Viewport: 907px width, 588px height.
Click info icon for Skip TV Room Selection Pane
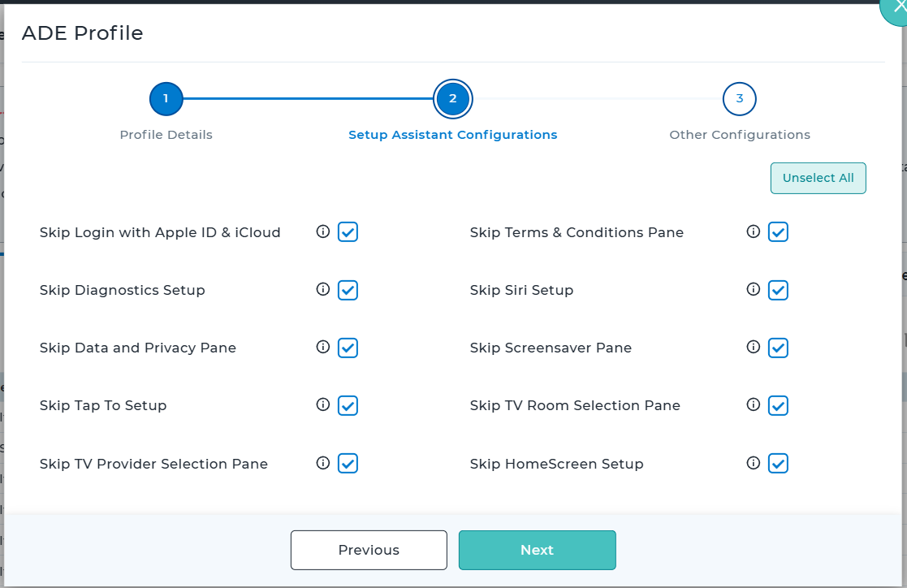(753, 405)
